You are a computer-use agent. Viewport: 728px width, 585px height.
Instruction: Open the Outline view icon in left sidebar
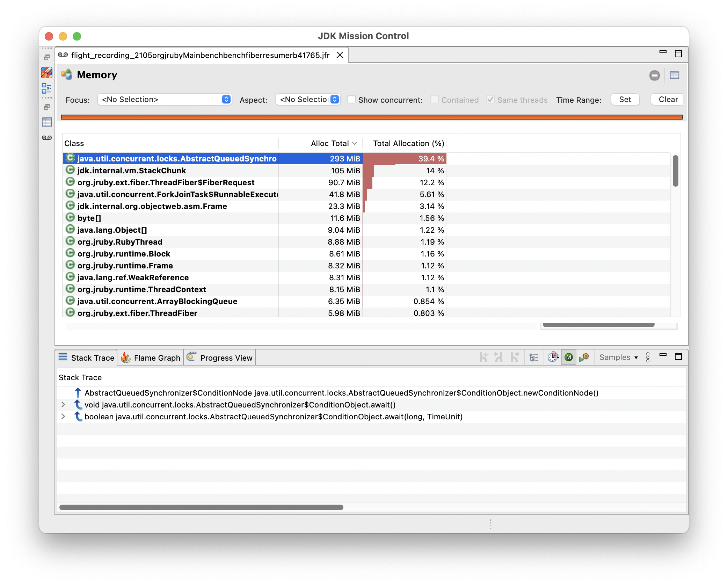click(46, 88)
